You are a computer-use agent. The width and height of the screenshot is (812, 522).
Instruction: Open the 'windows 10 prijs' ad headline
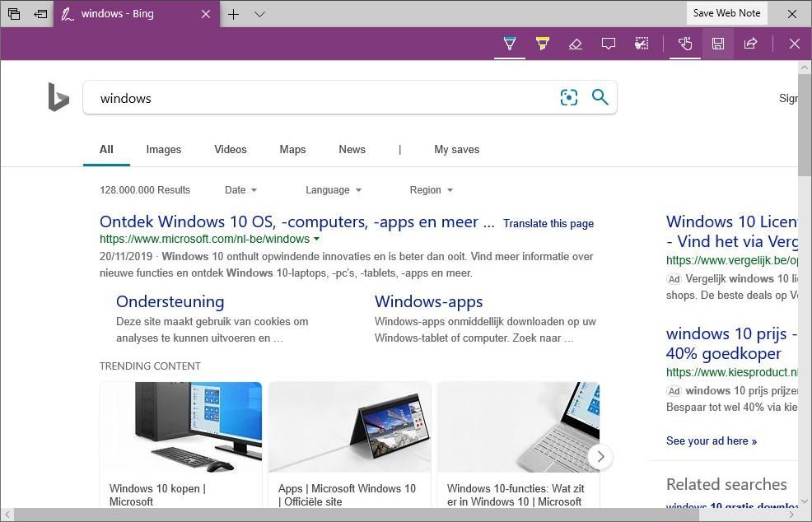tap(732, 343)
